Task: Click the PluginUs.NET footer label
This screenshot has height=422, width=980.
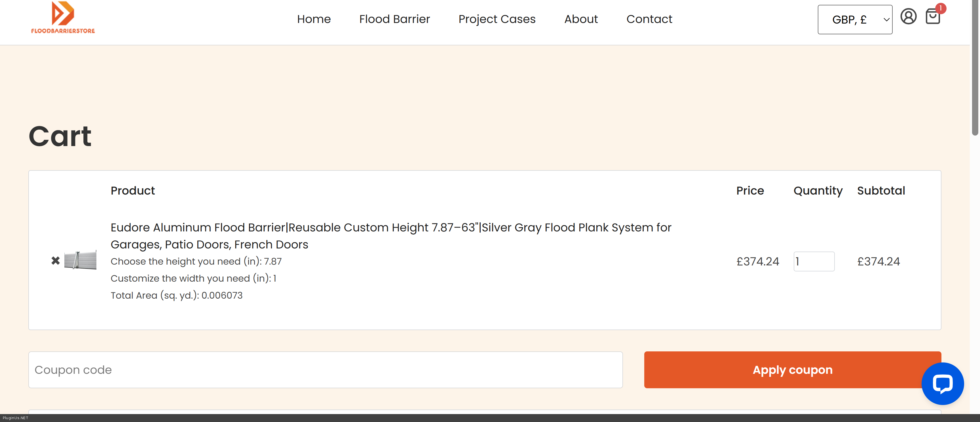Action: (15, 418)
